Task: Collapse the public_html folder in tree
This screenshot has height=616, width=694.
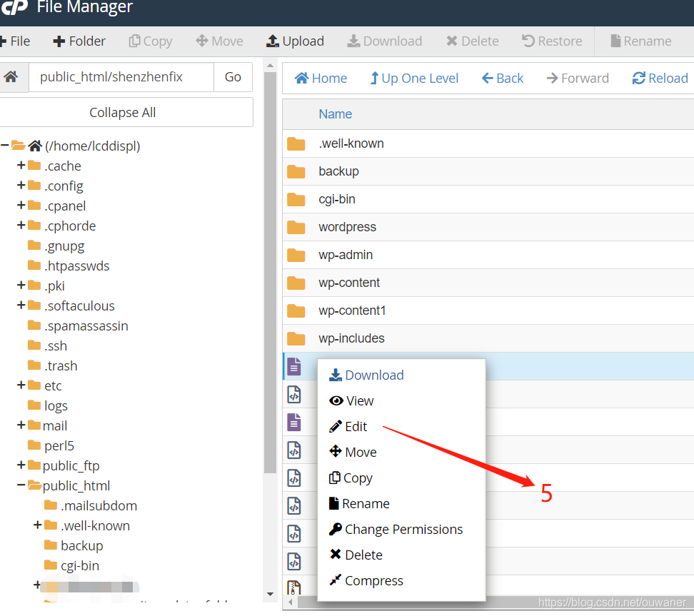Action: click(x=21, y=485)
